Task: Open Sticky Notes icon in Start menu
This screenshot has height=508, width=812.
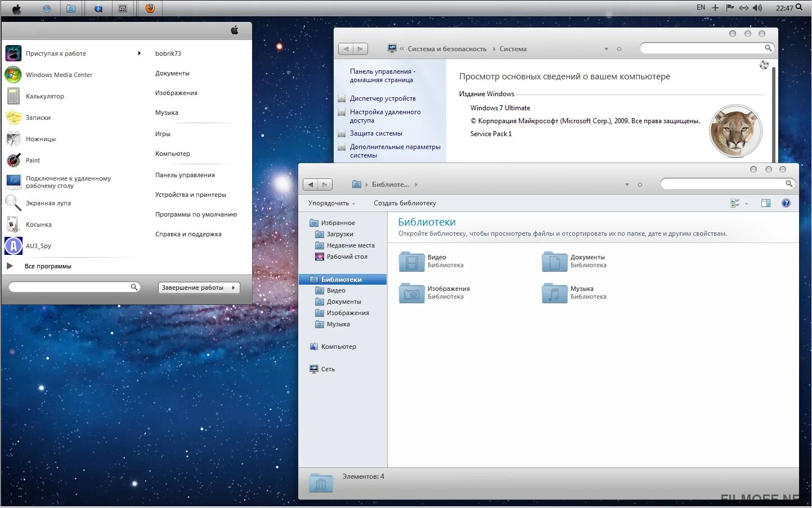Action: [x=14, y=118]
